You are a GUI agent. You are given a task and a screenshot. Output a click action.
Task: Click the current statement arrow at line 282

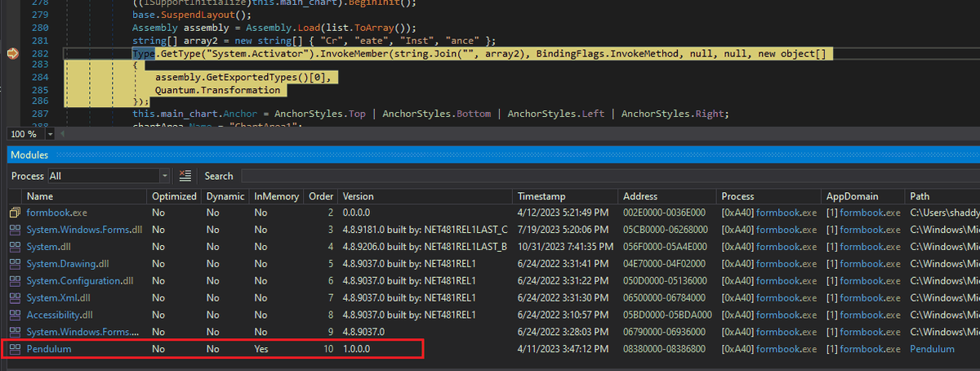pos(13,54)
